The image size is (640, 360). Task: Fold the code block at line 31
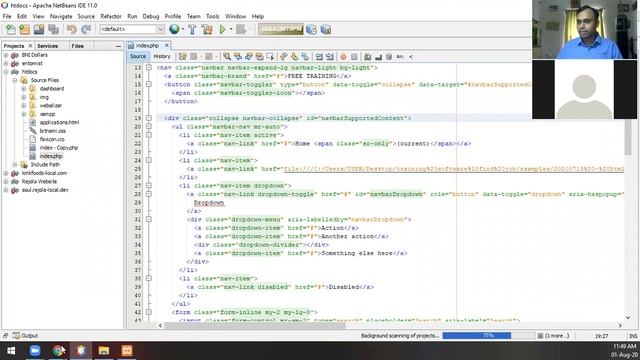[149, 219]
